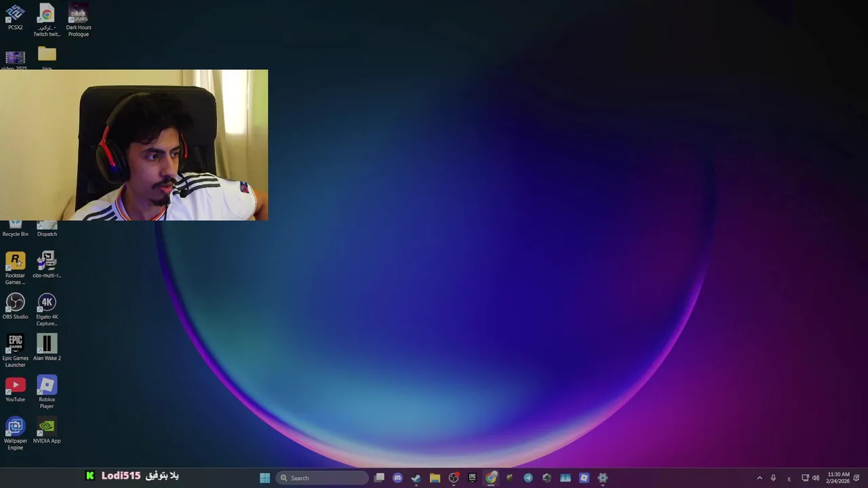868x488 pixels.
Task: Switch to OBS Studio taskbar icon
Action: click(454, 478)
